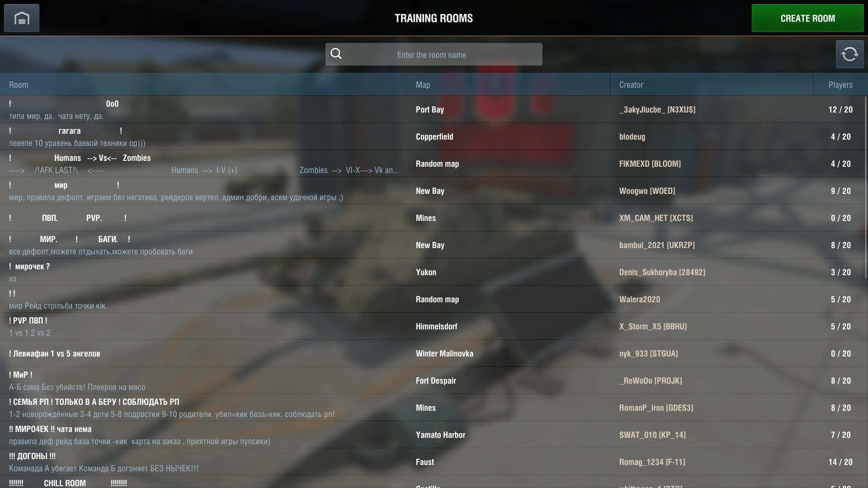Create a new training room
This screenshot has height=488, width=868.
[807, 18]
